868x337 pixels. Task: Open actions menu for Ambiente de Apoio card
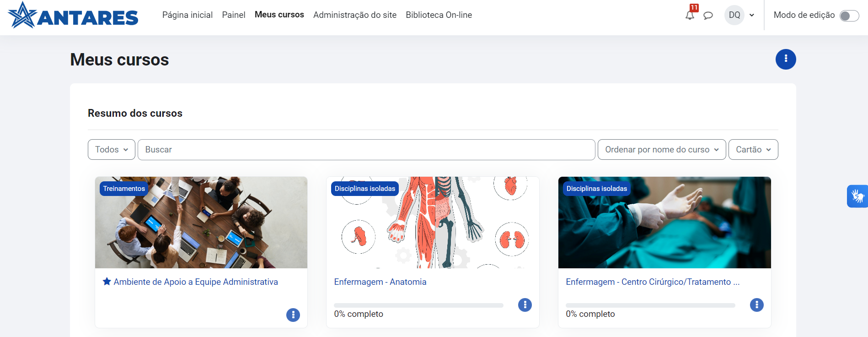point(293,315)
